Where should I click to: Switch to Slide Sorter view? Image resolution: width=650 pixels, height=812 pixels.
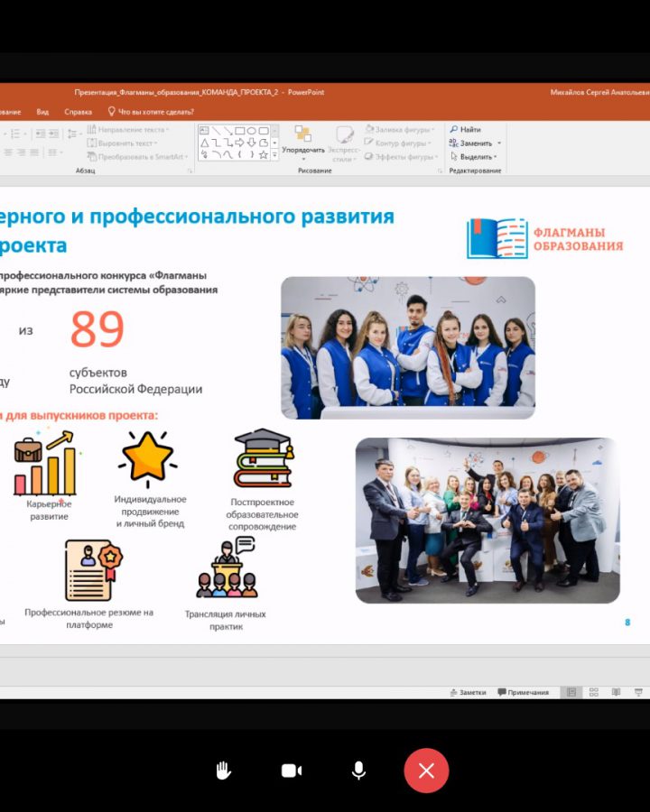tap(593, 692)
